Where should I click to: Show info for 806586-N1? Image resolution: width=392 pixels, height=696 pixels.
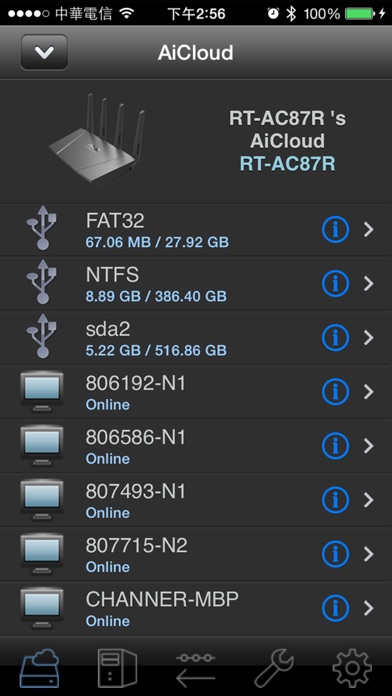tap(335, 446)
